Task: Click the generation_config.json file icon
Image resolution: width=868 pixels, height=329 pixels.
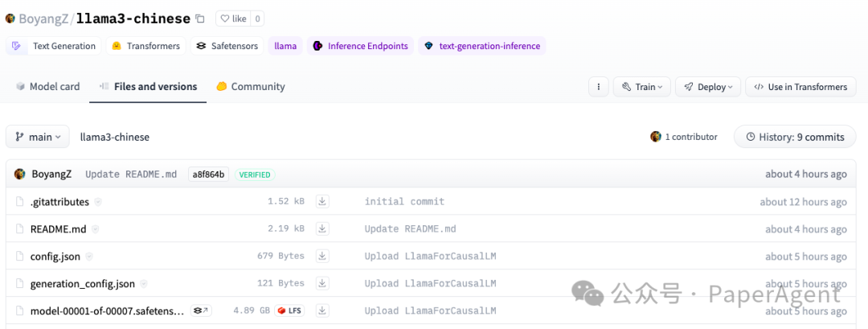Action: (20, 284)
